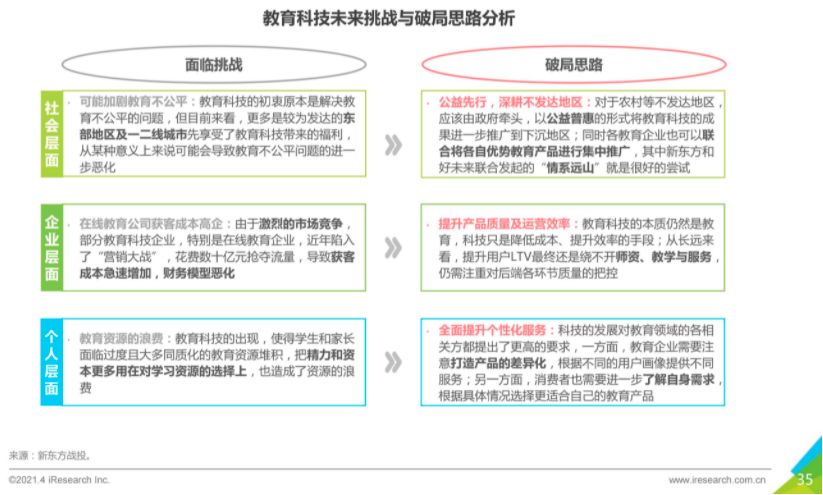This screenshot has width=823, height=495.
Task: Click the text 教育资源的浪费
Action: pos(122,338)
